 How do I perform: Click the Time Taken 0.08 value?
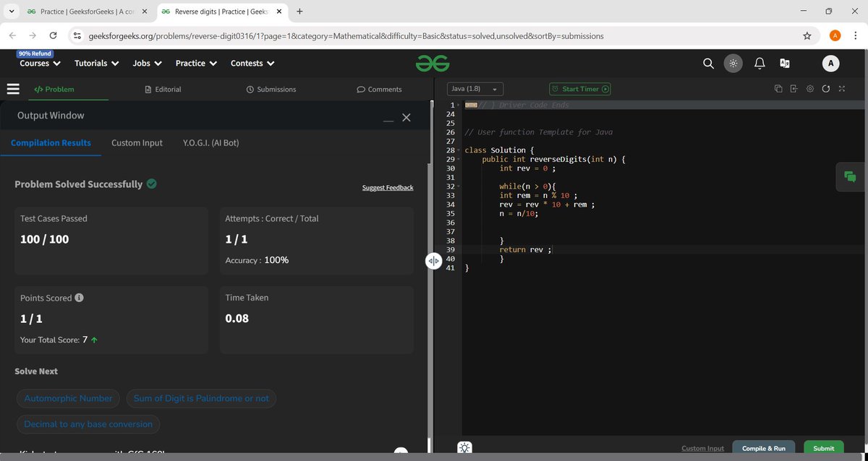coord(237,318)
